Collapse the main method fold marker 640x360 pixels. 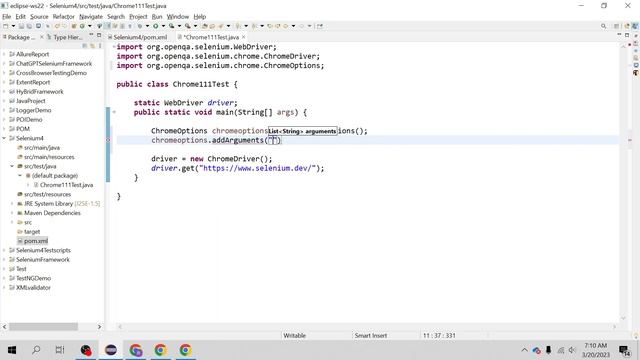[114, 112]
